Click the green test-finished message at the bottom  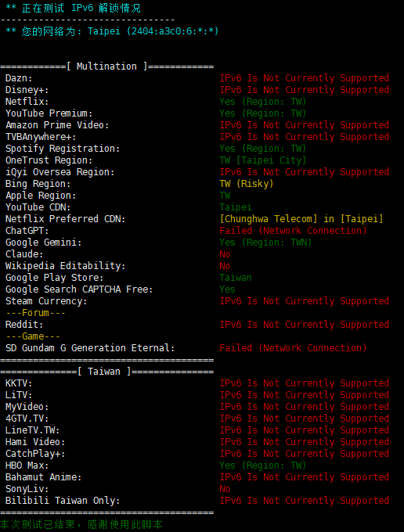tap(81, 524)
